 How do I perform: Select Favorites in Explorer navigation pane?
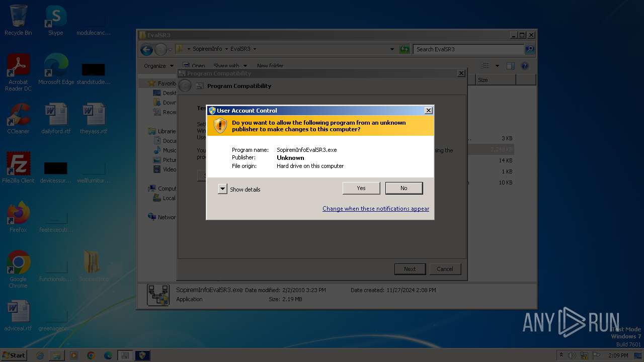coord(163,83)
